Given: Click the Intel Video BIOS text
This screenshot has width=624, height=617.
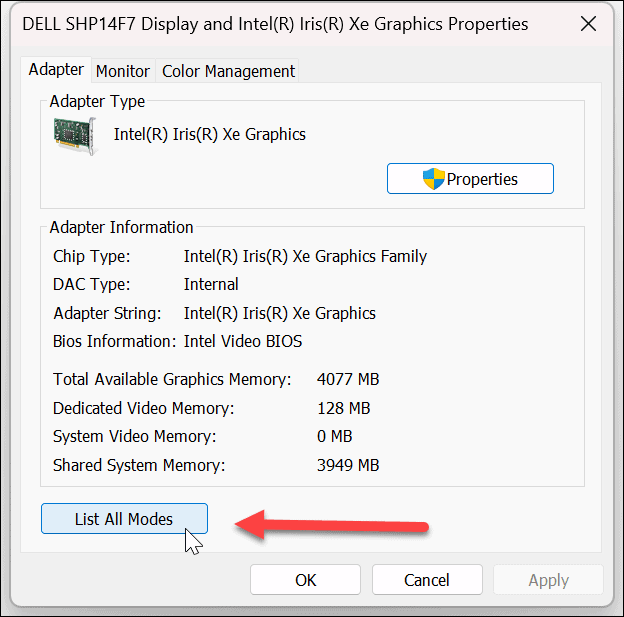Looking at the screenshot, I should (x=243, y=341).
